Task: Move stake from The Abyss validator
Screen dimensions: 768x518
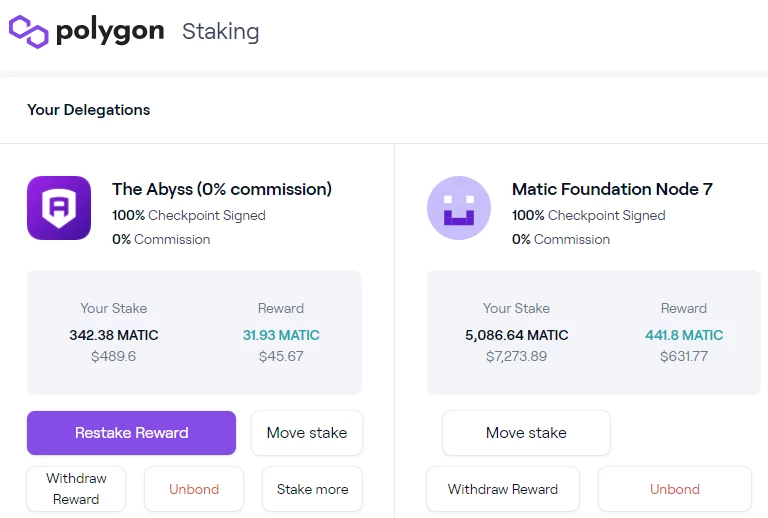Action: pyautogui.click(x=307, y=433)
